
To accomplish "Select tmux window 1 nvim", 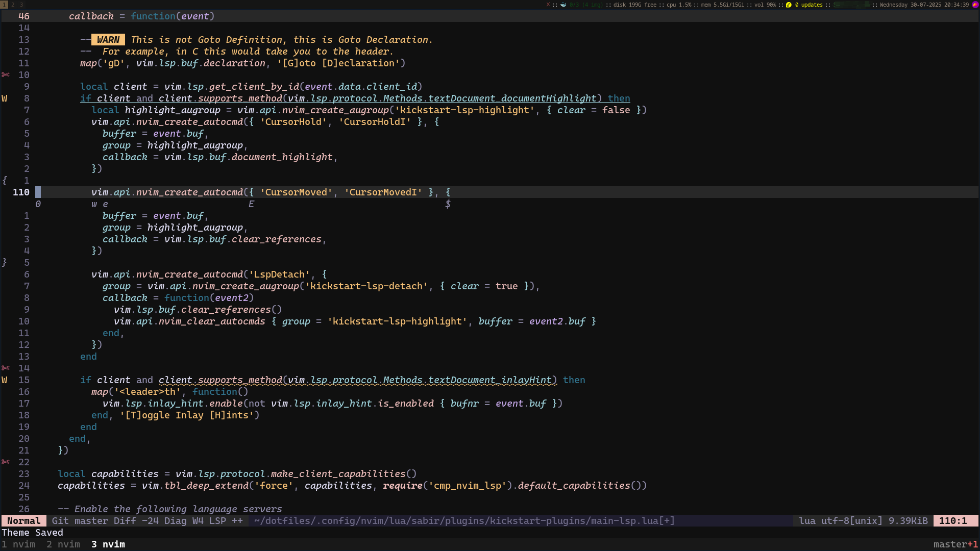I will click(x=18, y=544).
